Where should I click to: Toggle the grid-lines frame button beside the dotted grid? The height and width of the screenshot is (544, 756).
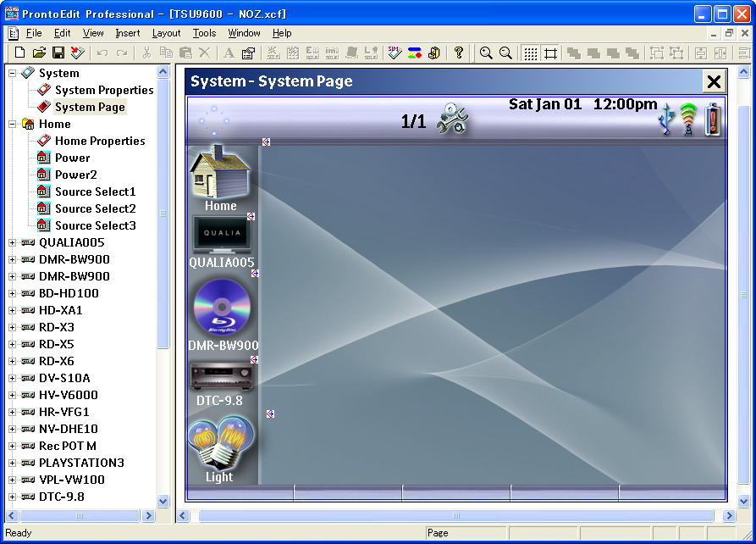pos(550,53)
